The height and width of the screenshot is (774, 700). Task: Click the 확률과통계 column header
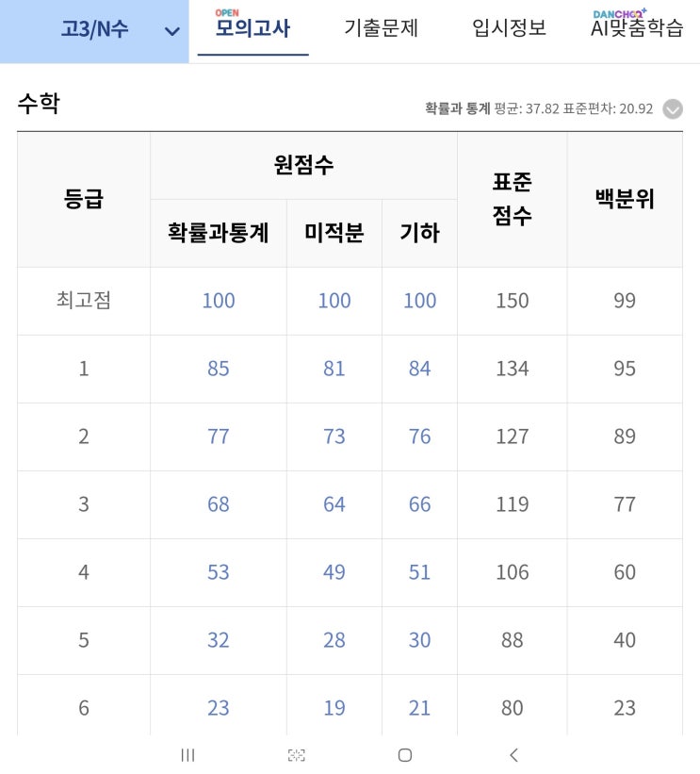pos(219,233)
